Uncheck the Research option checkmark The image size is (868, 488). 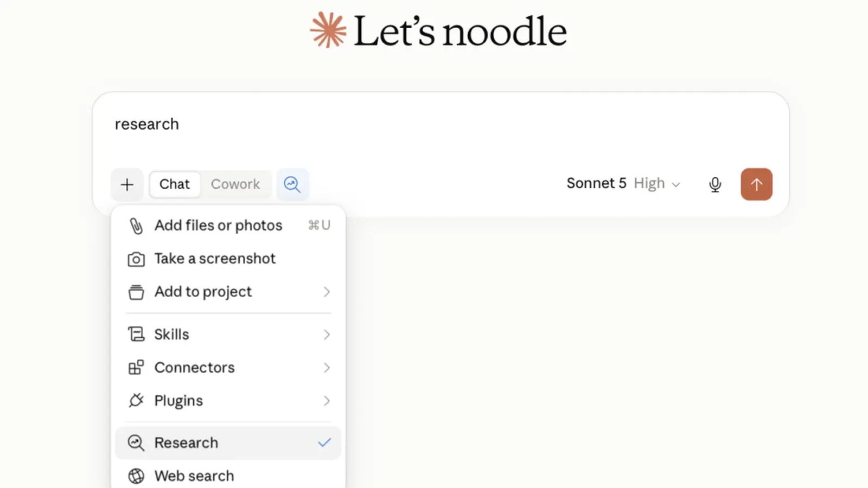324,443
